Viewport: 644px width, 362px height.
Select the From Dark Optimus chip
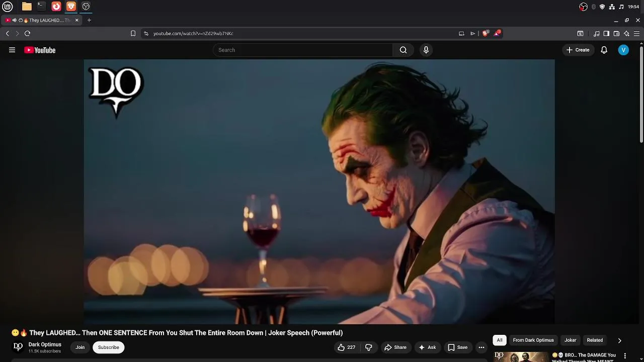tap(533, 340)
